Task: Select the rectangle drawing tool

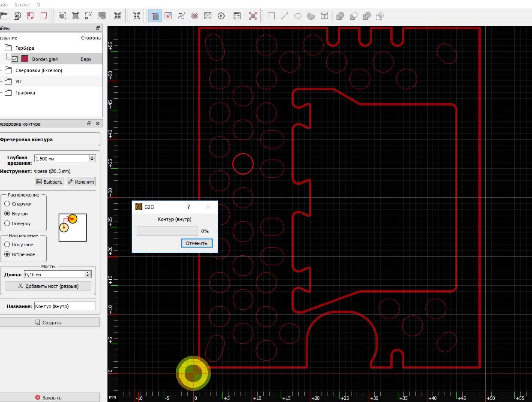Action: pos(271,16)
